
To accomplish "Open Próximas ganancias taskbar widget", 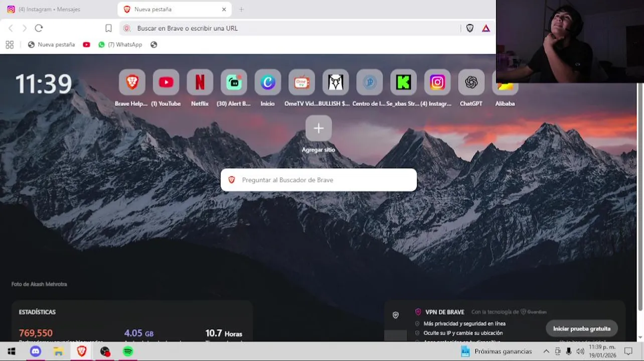I will 496,351.
